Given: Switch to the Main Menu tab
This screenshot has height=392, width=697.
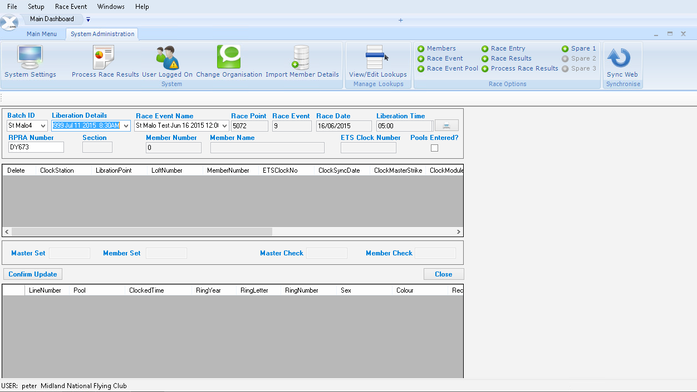Looking at the screenshot, I should pyautogui.click(x=41, y=34).
